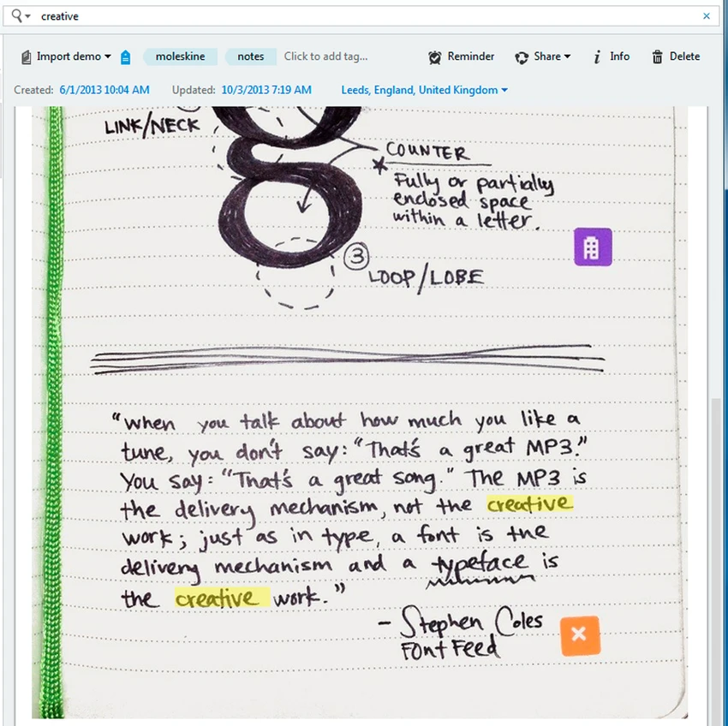Open the Import demo notebook dropdown

pos(67,57)
